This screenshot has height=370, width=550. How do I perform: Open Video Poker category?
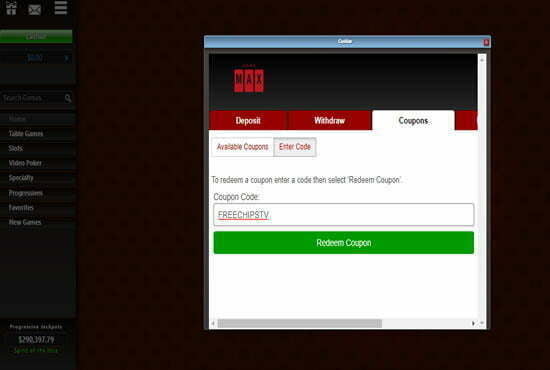(25, 163)
